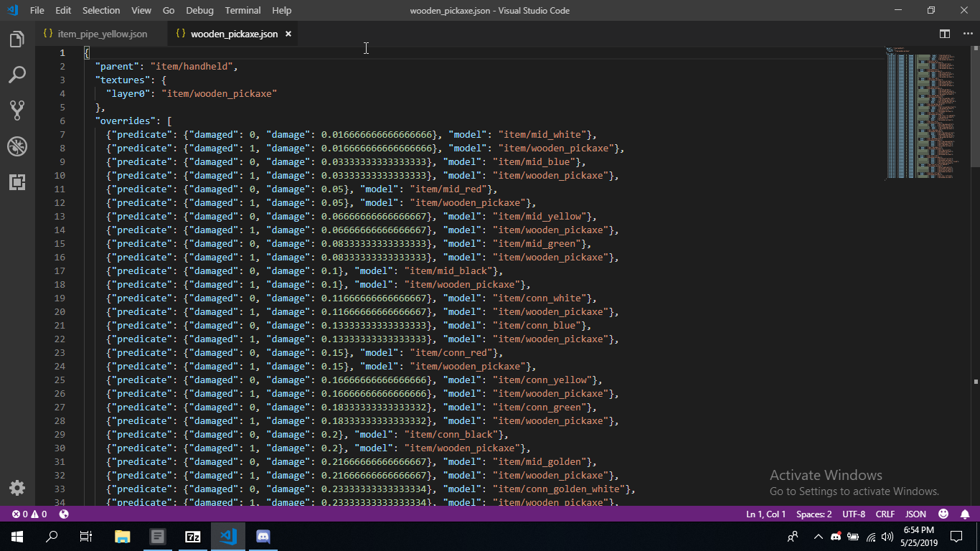Image resolution: width=980 pixels, height=551 pixels.
Task: Open the Search view in activity bar
Action: point(17,75)
